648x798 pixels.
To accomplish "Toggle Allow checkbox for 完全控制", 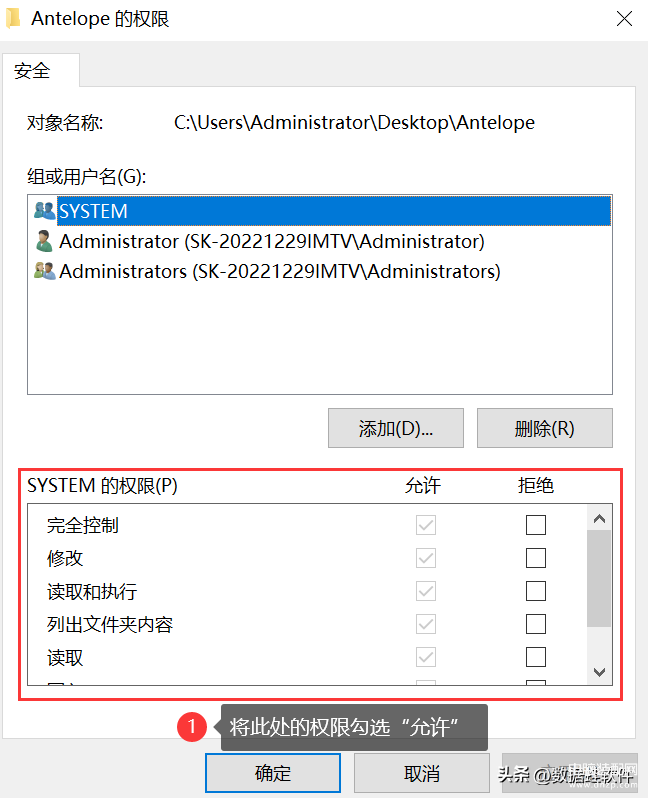I will [x=426, y=525].
